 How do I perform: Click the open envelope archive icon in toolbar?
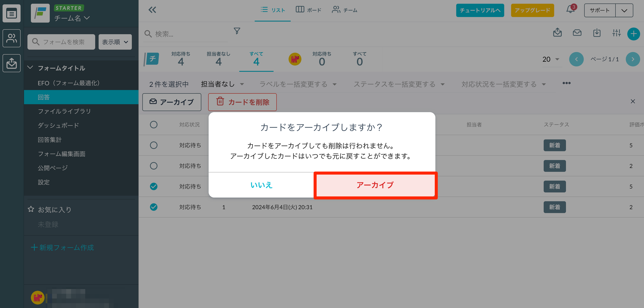point(577,33)
